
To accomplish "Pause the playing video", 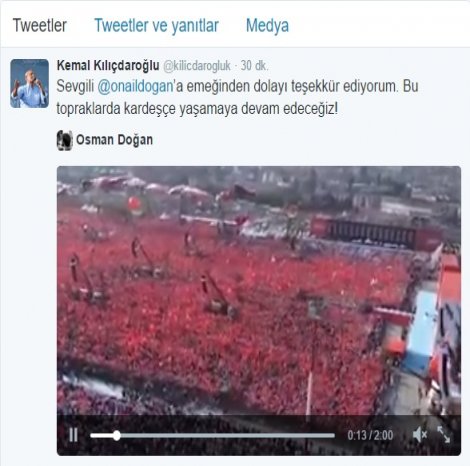I will tap(73, 435).
